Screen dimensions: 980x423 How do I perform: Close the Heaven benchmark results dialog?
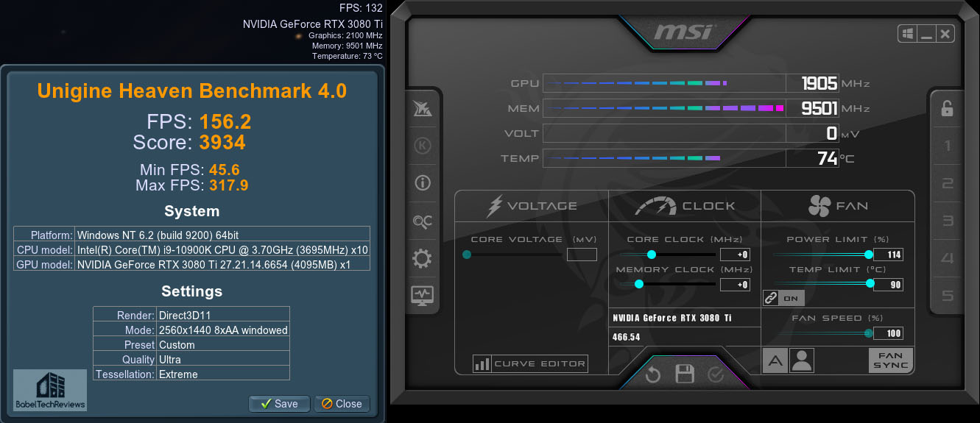(342, 403)
